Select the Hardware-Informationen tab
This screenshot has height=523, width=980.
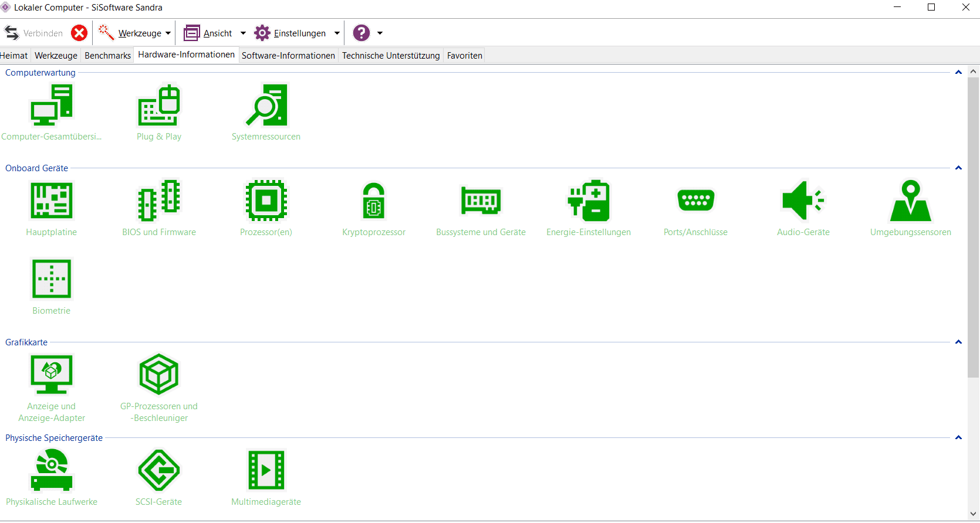(187, 55)
